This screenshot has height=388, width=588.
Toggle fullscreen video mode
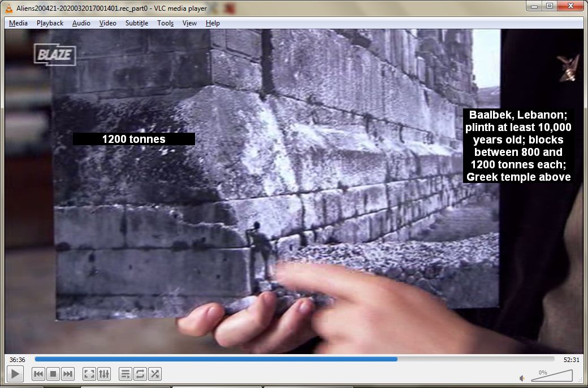coord(89,374)
